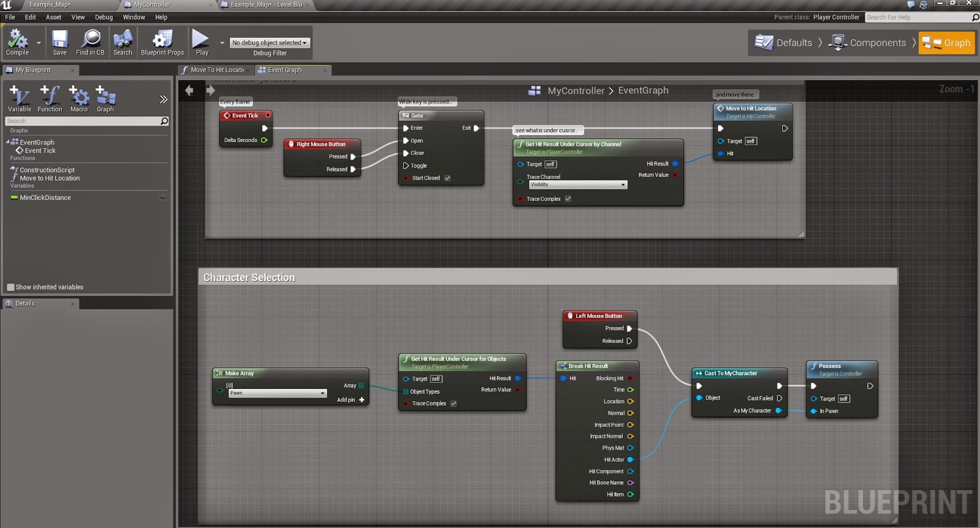980x528 pixels.
Task: Select Event Tick in graph list
Action: 40,151
